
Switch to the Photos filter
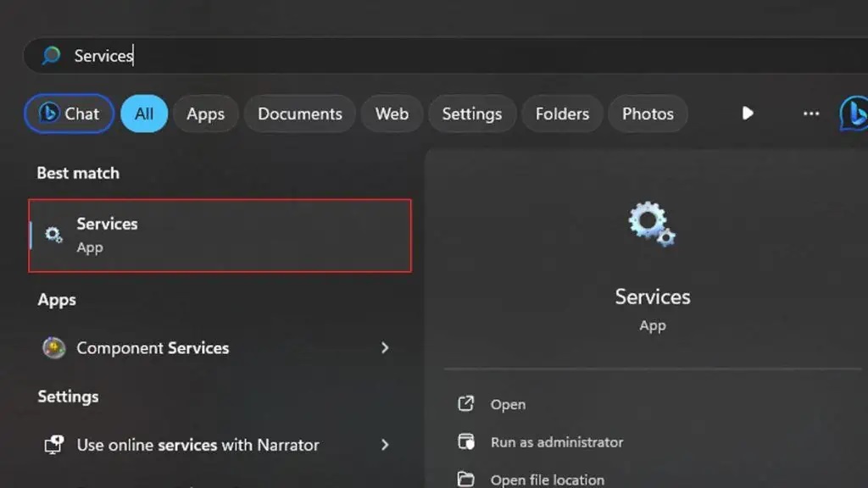click(648, 114)
